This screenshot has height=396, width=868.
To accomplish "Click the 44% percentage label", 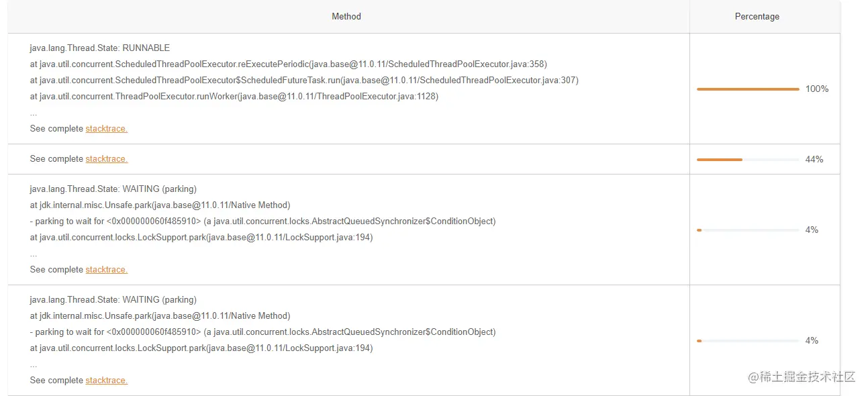I will click(x=814, y=160).
